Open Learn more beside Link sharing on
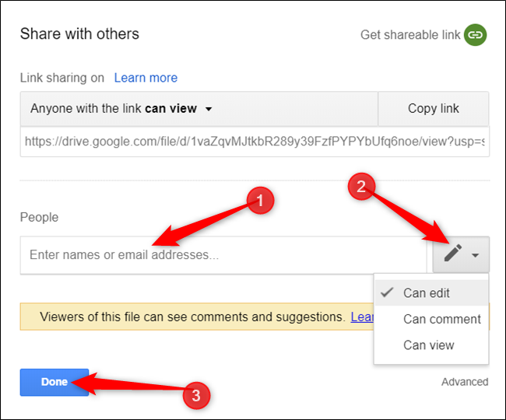This screenshot has height=420, width=506. pos(146,78)
